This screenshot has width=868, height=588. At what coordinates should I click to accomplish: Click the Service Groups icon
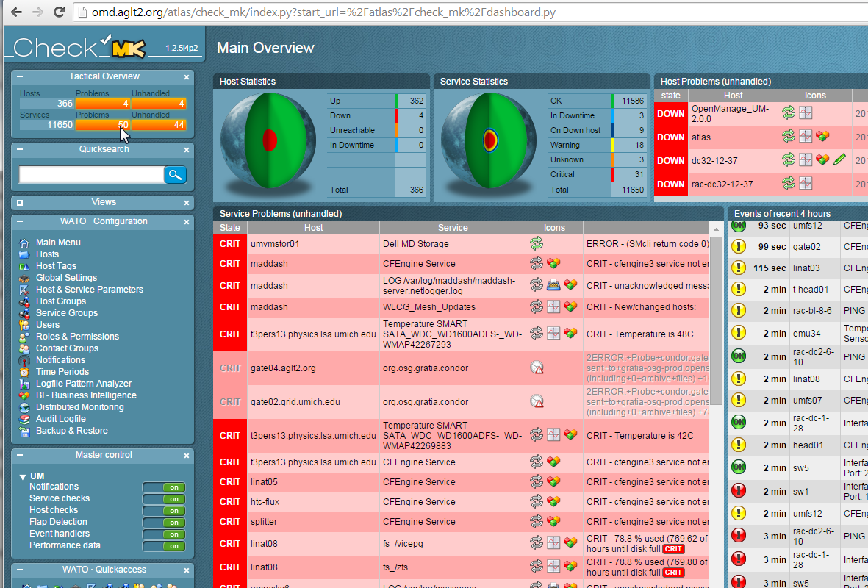point(24,313)
